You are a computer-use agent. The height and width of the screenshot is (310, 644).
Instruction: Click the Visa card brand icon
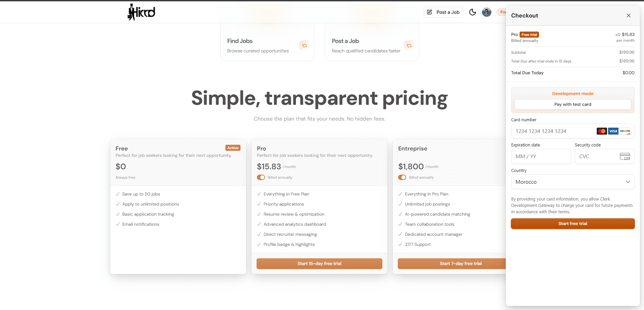pyautogui.click(x=613, y=131)
